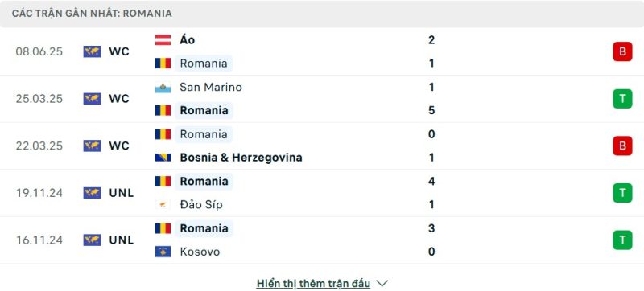The image size is (644, 291).
Task: Expand the list with the chevron arrow at bottom
Action: (382, 283)
